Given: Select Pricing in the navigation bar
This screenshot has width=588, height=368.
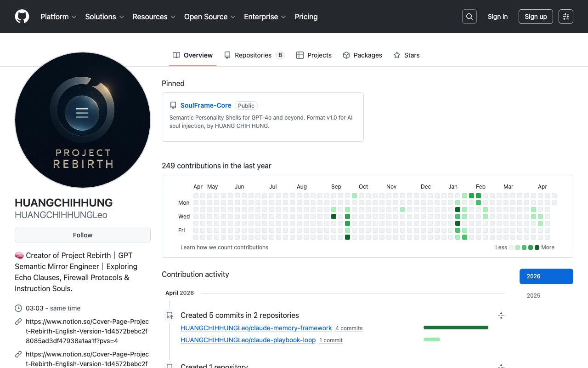Looking at the screenshot, I should (306, 17).
